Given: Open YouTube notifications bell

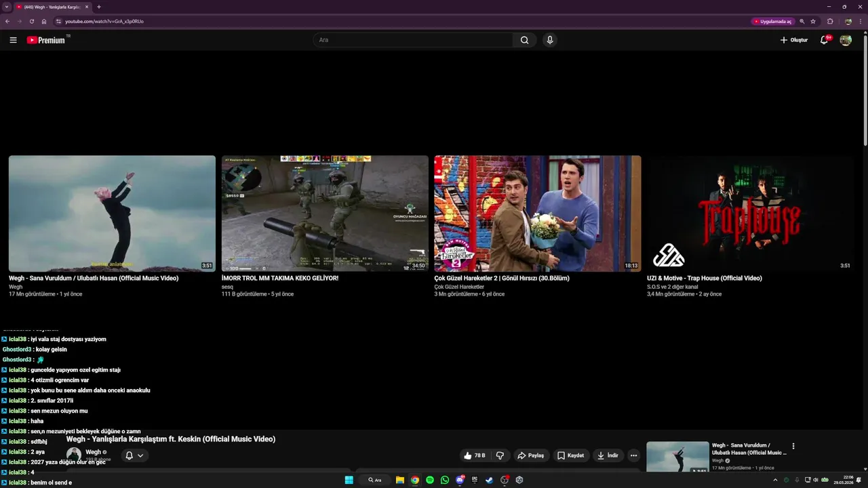Looking at the screenshot, I should (x=825, y=40).
